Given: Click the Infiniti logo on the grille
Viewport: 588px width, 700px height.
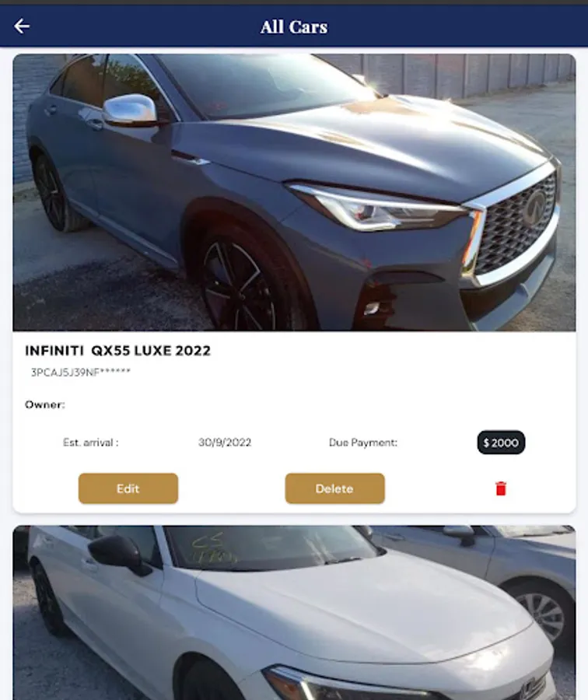Looking at the screenshot, I should pos(534,207).
